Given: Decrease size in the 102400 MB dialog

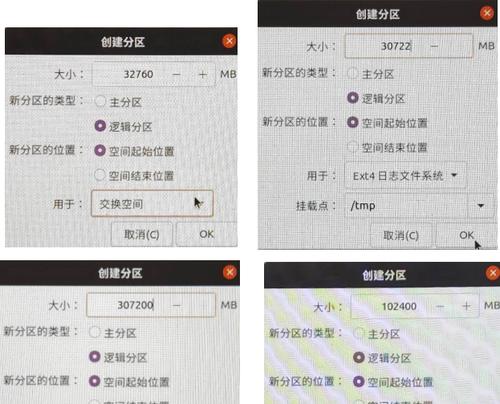Looking at the screenshot, I should 440,306.
